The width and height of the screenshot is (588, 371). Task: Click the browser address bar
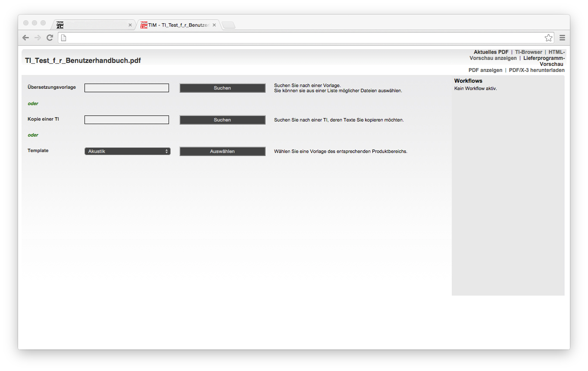(302, 38)
